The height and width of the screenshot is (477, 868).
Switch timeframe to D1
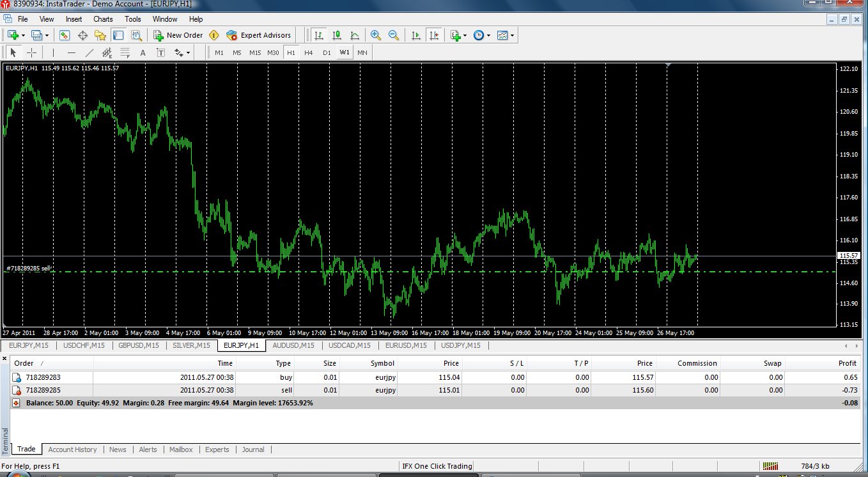click(327, 52)
